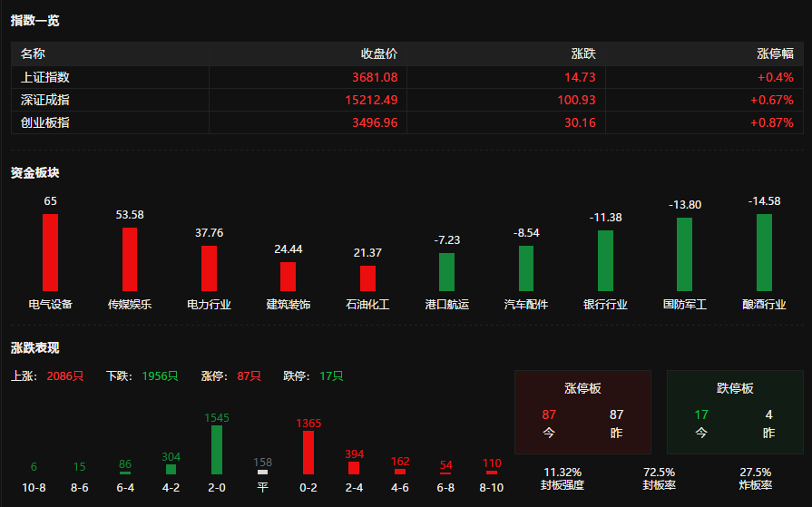Select the 创业板指 row name
The width and height of the screenshot is (812, 507).
tap(45, 122)
